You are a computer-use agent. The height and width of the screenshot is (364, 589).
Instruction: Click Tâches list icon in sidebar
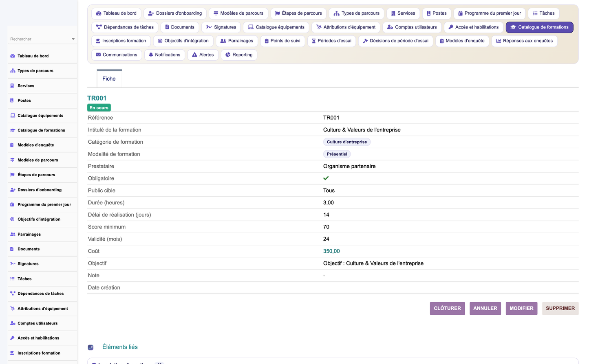click(x=12, y=279)
